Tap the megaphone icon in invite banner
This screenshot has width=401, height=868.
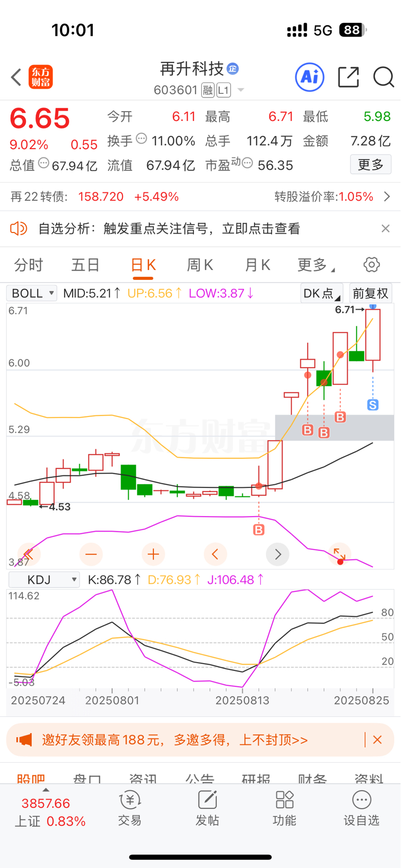point(24,739)
